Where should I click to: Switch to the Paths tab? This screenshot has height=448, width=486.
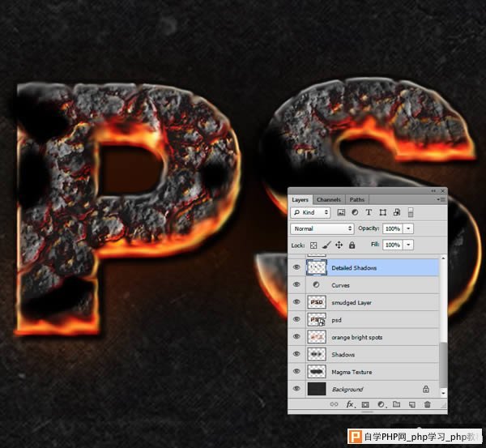356,199
